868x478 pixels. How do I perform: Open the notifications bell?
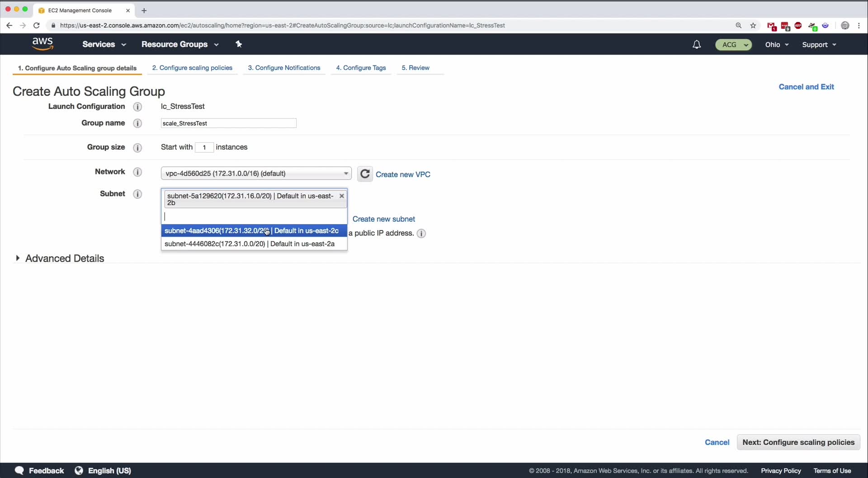[697, 44]
